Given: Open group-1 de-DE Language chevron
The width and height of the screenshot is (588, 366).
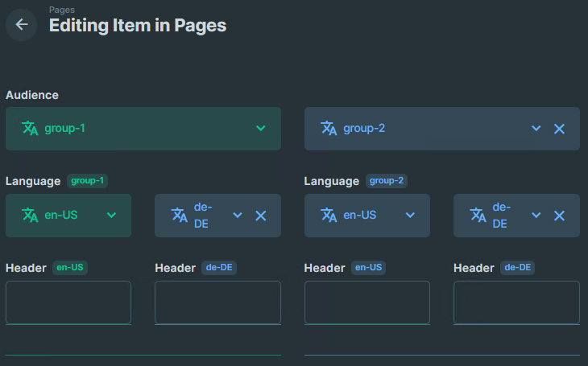Looking at the screenshot, I should click(238, 215).
